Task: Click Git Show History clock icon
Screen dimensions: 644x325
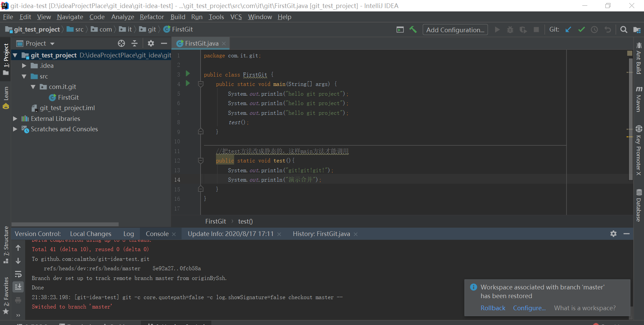Action: click(x=594, y=30)
